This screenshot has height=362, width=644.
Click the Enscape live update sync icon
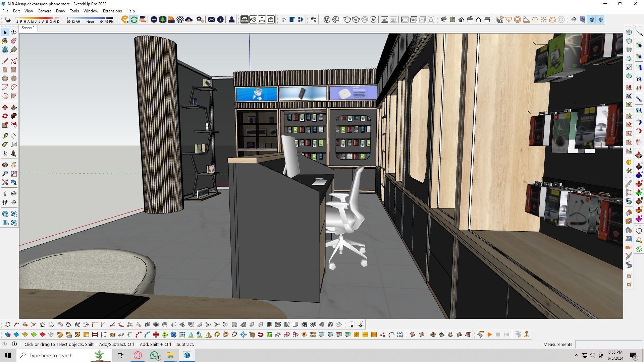[134, 19]
